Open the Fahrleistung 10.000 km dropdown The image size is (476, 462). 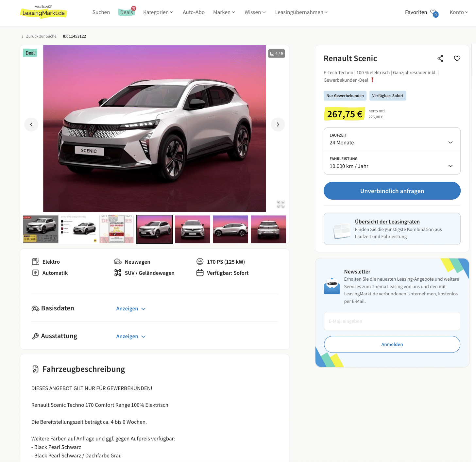point(392,163)
